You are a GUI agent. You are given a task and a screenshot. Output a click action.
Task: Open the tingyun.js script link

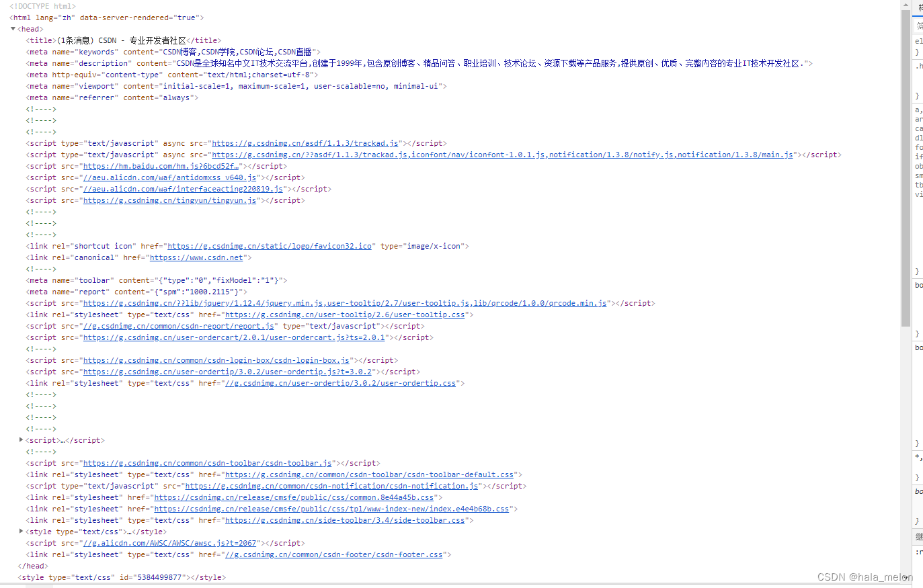[x=169, y=200]
